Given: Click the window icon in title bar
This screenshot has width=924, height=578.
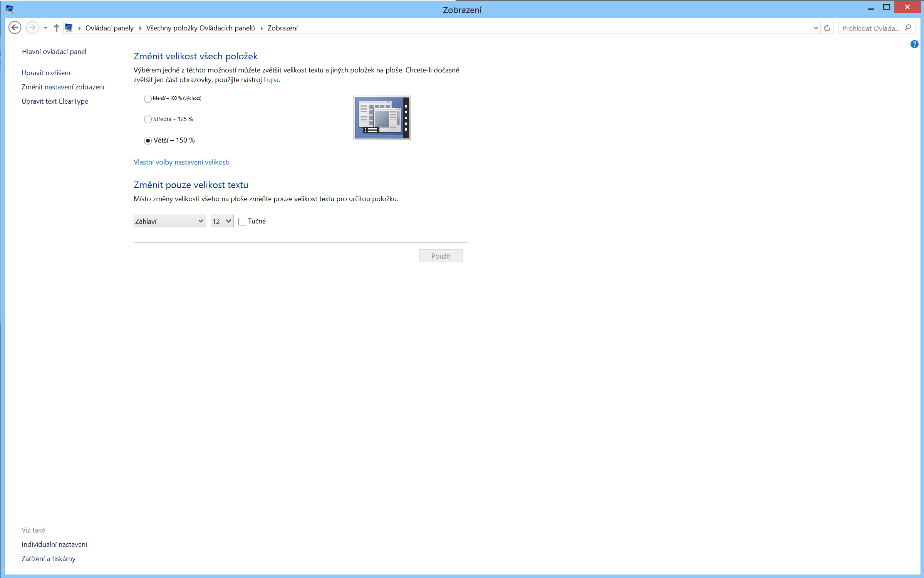Looking at the screenshot, I should click(9, 9).
